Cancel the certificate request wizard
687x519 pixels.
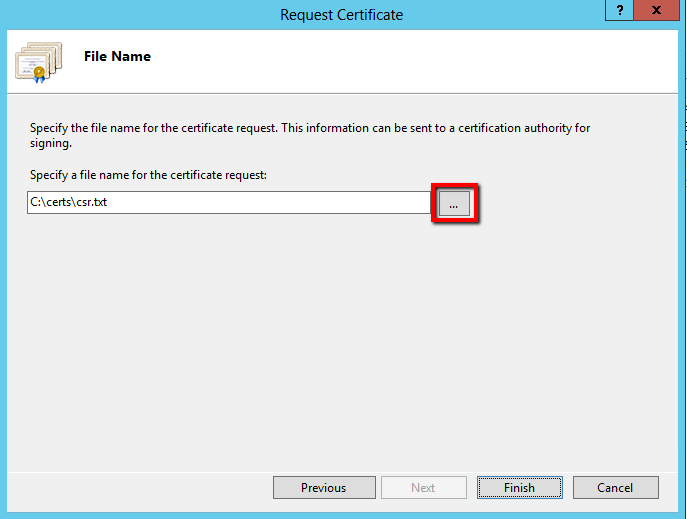point(615,488)
